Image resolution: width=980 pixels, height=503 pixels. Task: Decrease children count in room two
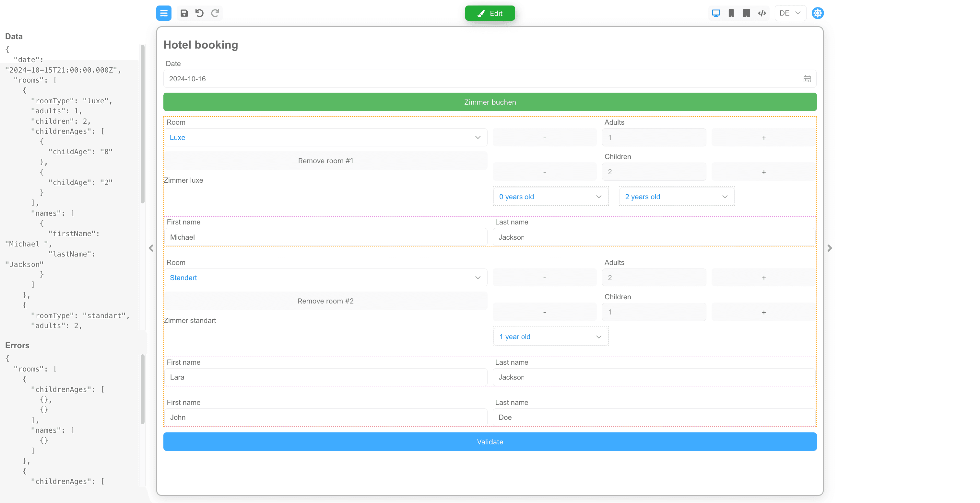(544, 312)
